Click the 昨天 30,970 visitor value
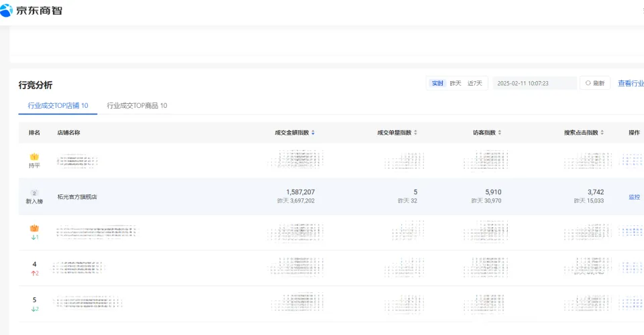This screenshot has width=644, height=335. [x=486, y=201]
